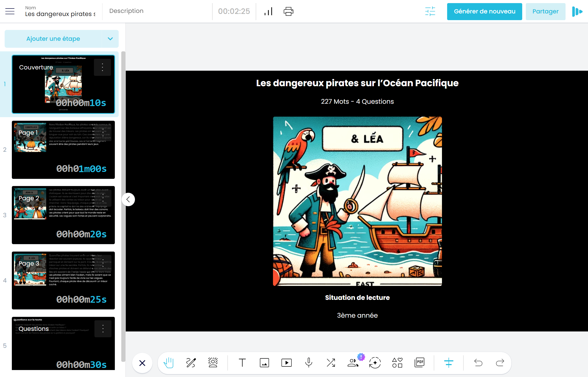The width and height of the screenshot is (588, 377).
Task: Select the hand pan tool
Action: coord(169,363)
